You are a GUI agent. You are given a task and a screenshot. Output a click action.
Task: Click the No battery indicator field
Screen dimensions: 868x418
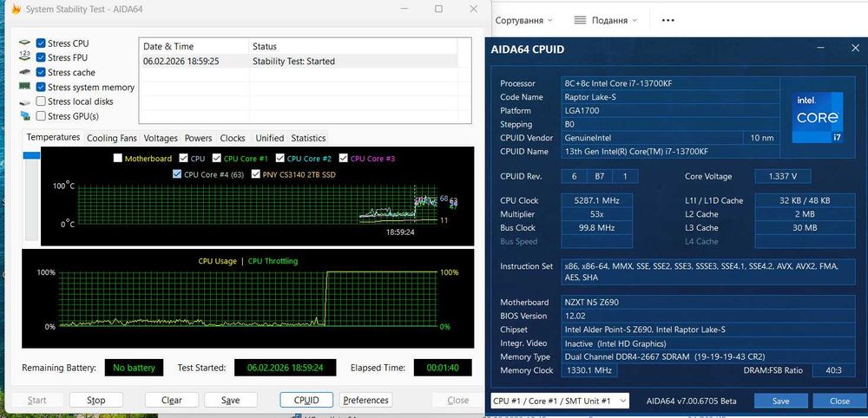134,368
